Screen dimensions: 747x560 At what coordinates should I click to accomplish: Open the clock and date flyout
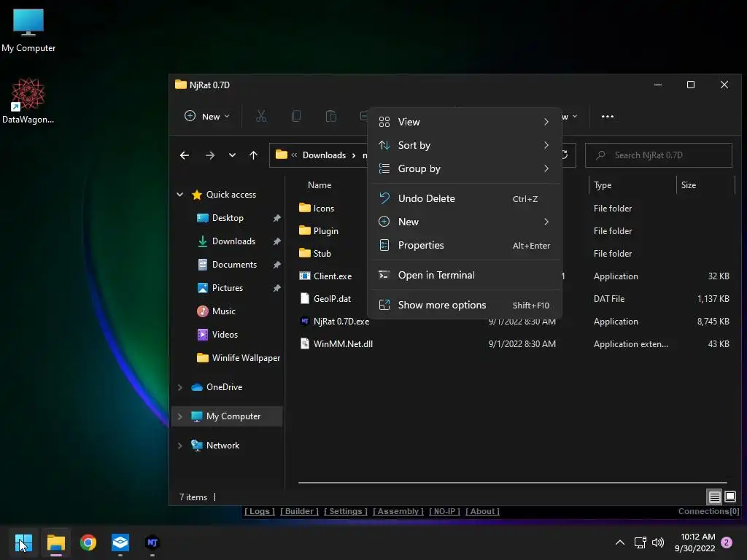[x=694, y=542]
